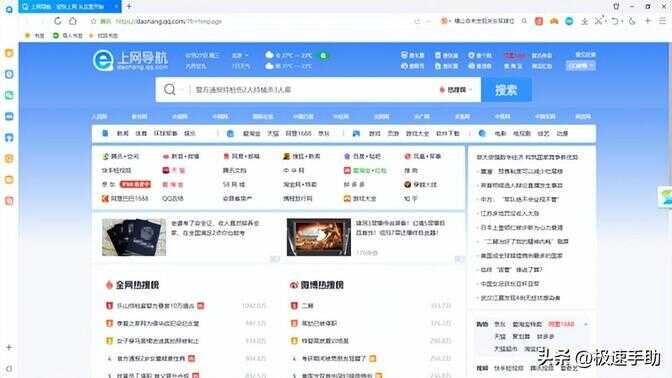Toggle night mode moon icon
Screen dimensions: 672x378
click(632, 21)
